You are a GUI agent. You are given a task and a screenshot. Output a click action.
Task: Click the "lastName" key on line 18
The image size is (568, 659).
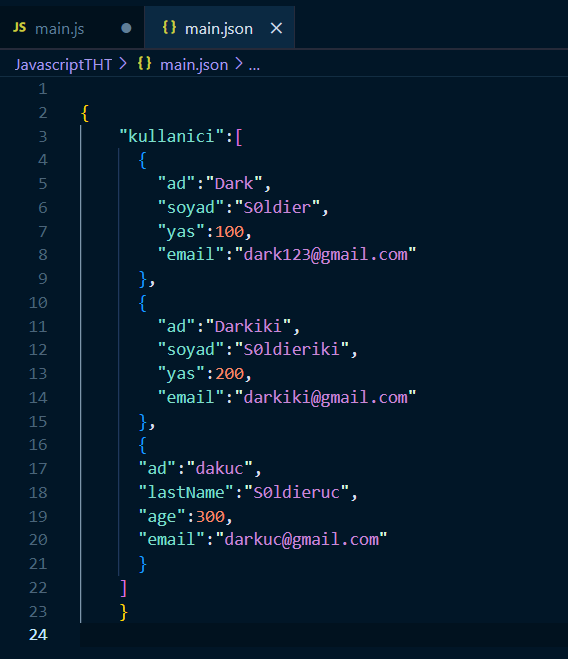point(186,493)
